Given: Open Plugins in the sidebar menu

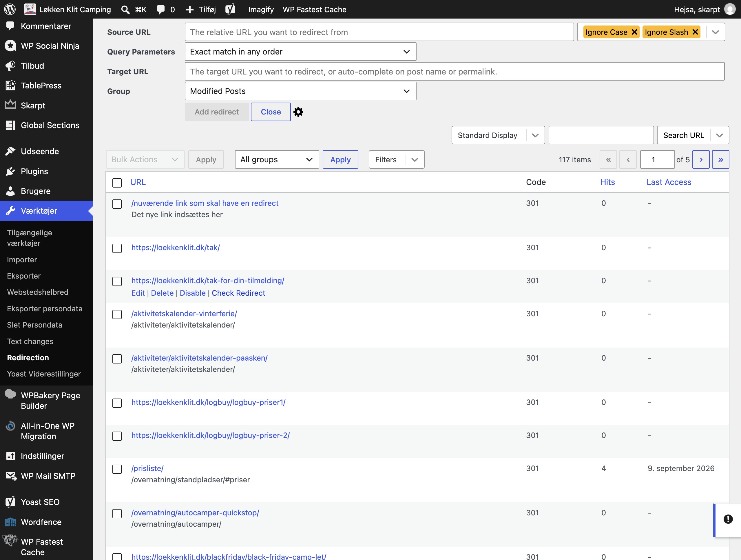Looking at the screenshot, I should (34, 171).
